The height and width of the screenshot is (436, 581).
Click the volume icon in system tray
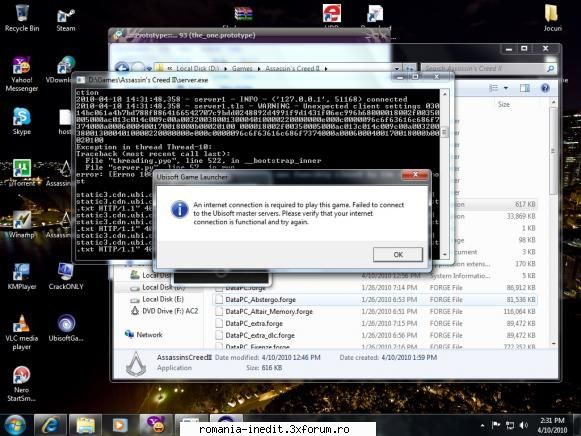click(x=523, y=425)
